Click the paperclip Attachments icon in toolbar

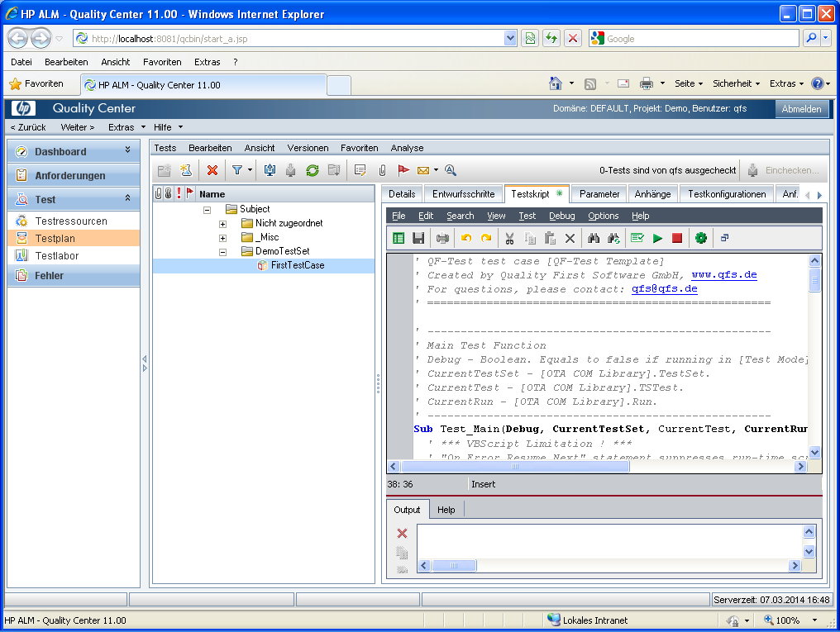[x=382, y=170]
